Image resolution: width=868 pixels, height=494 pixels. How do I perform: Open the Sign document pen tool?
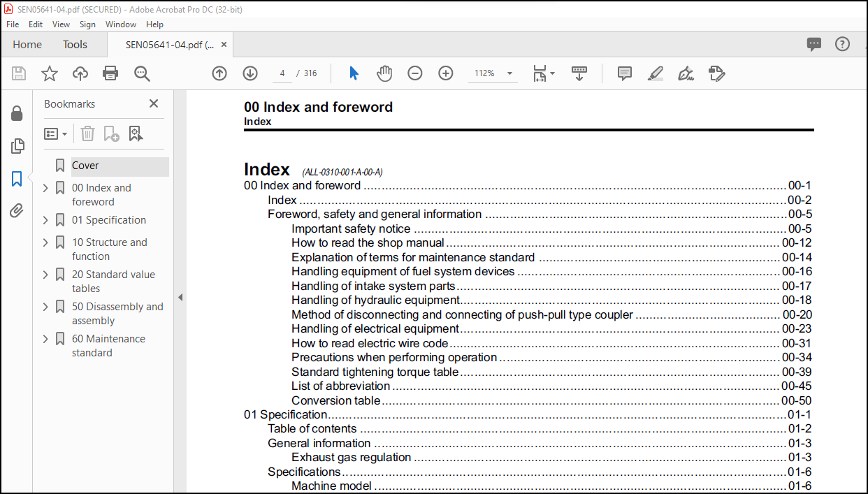pyautogui.click(x=686, y=73)
